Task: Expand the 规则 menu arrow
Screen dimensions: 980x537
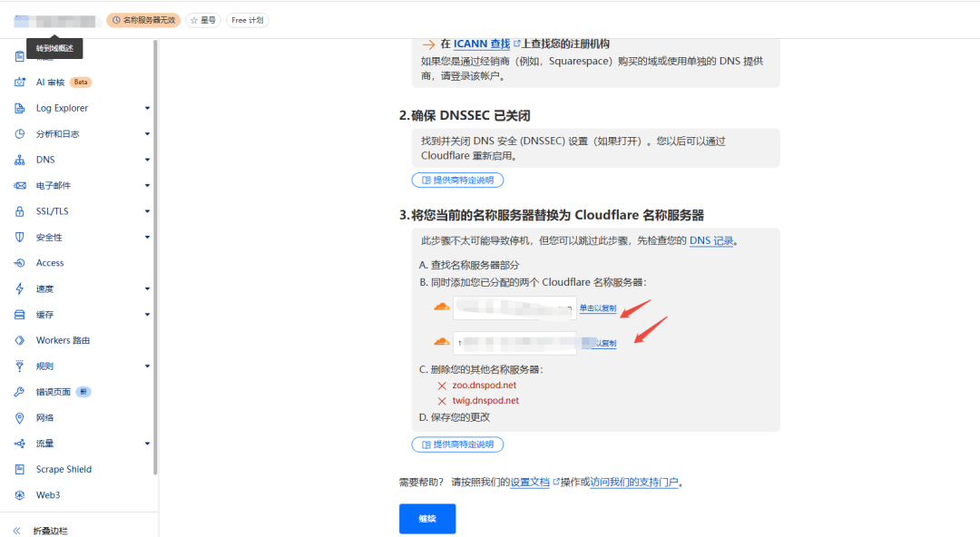Action: click(148, 366)
